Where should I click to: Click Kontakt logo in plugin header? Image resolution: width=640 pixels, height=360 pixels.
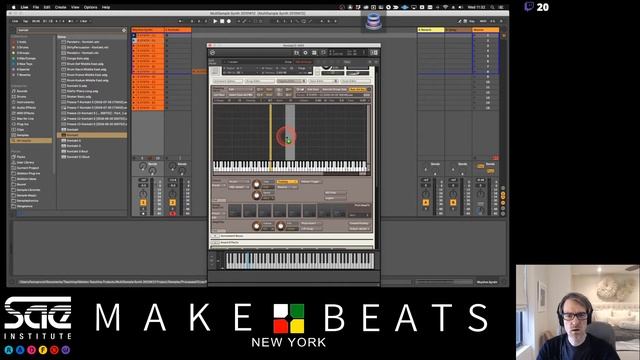[x=213, y=53]
